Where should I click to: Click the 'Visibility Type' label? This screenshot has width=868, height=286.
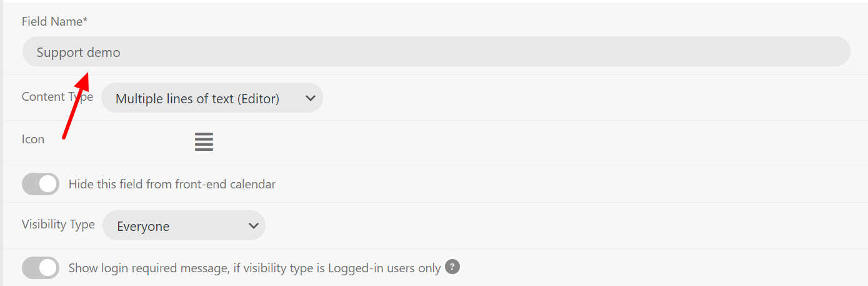point(58,224)
